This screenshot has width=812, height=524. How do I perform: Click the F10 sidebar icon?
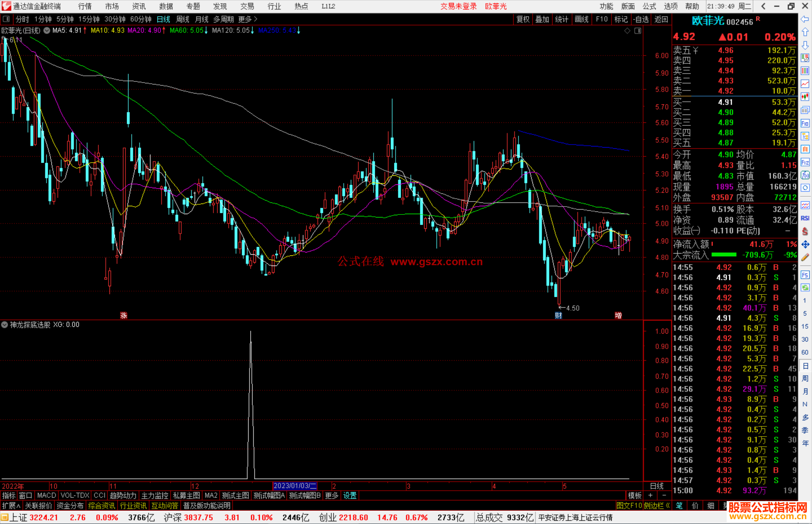coord(805,124)
